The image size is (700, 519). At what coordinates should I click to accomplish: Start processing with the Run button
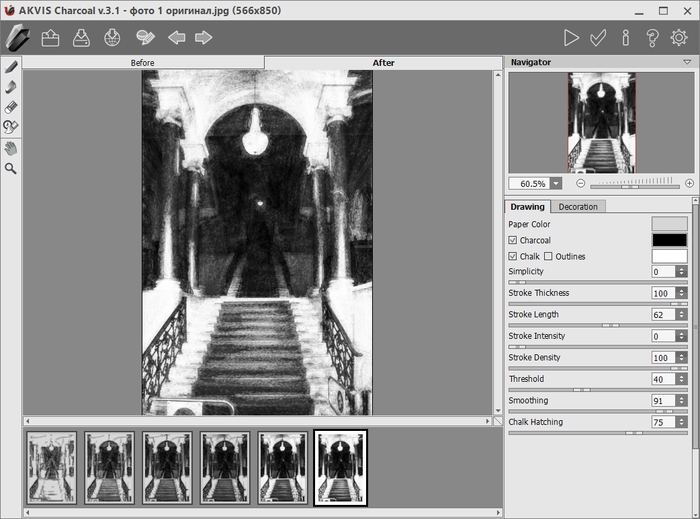click(571, 38)
